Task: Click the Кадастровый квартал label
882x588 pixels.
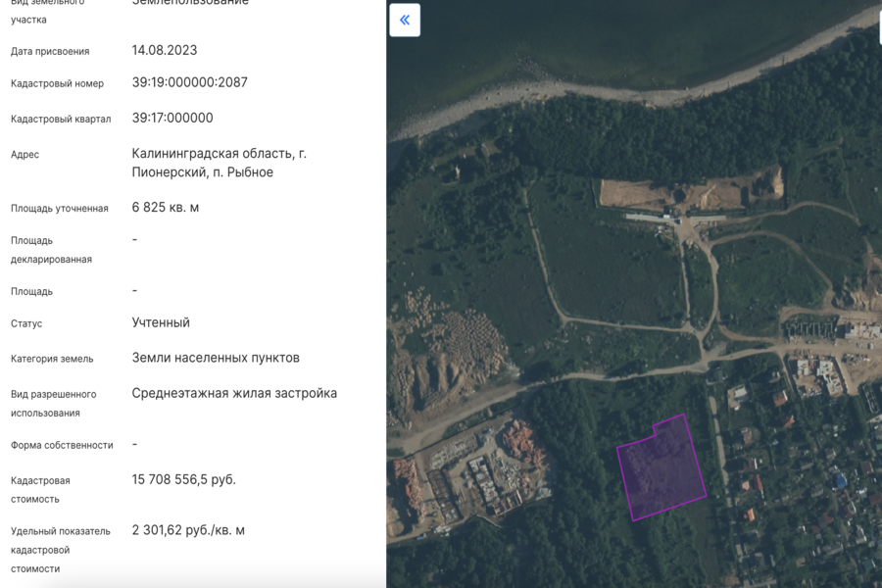Action: coord(61,120)
